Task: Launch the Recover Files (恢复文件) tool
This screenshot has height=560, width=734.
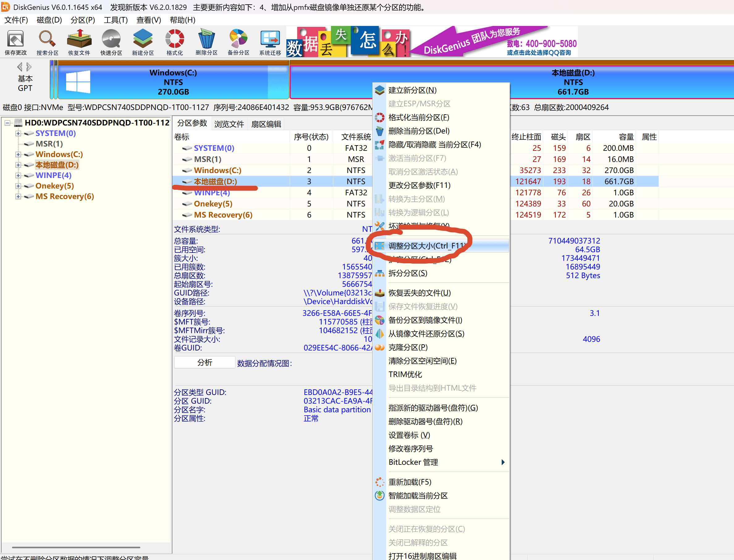Action: click(79, 43)
